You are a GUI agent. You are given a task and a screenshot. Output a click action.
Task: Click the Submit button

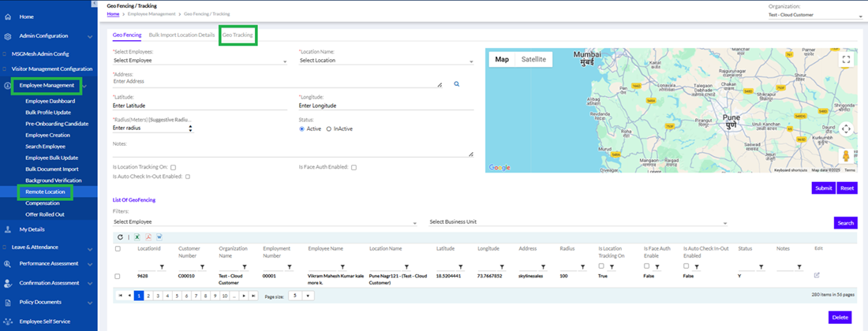(822, 188)
